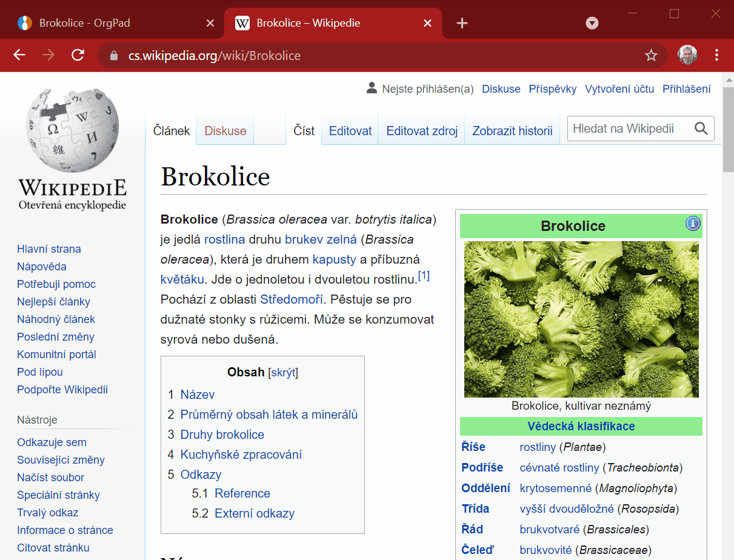Click the user profile avatar
This screenshot has height=560, width=734.
click(x=687, y=55)
